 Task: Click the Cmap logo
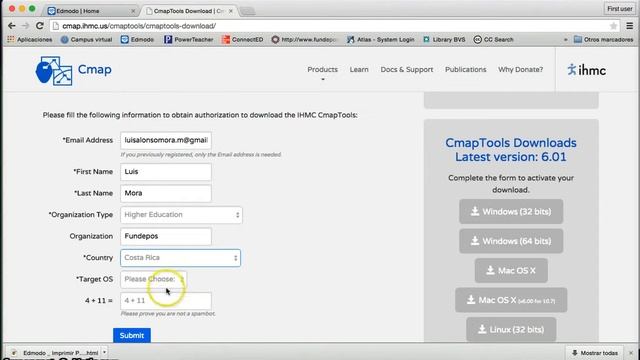click(x=73, y=70)
